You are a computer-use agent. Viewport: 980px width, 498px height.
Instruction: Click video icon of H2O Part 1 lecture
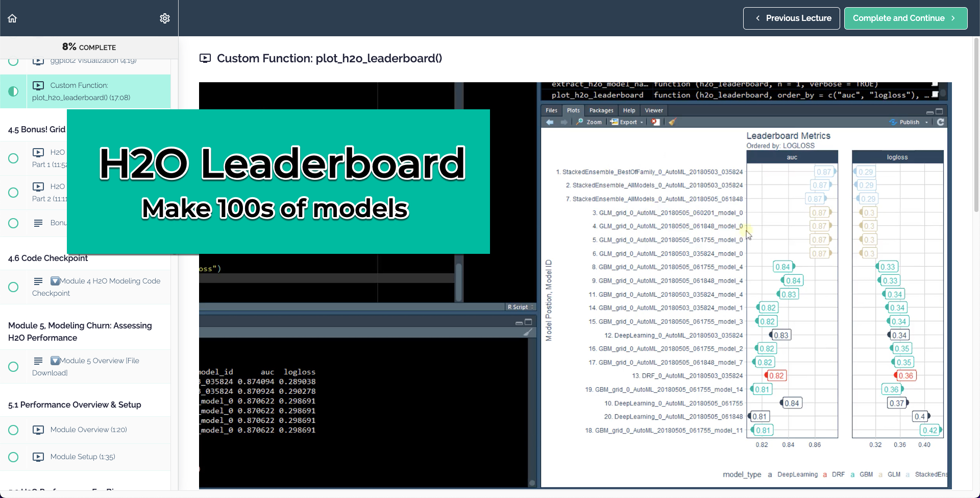[38, 152]
